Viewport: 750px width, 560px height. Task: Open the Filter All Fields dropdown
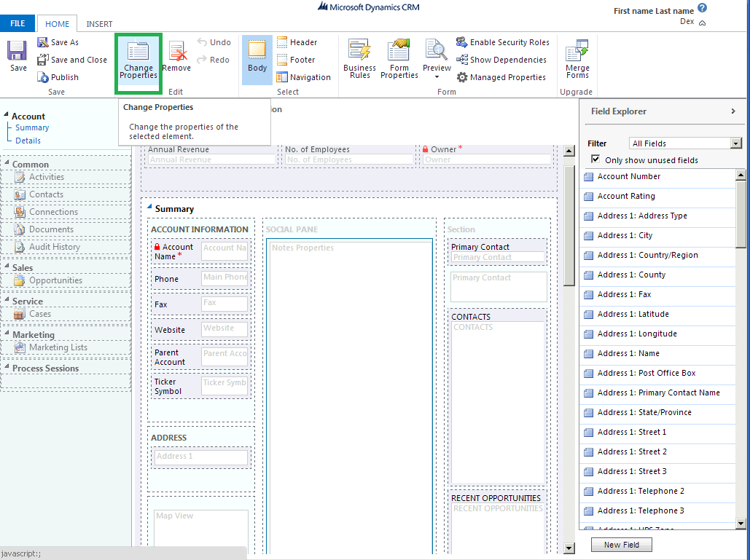pos(735,143)
